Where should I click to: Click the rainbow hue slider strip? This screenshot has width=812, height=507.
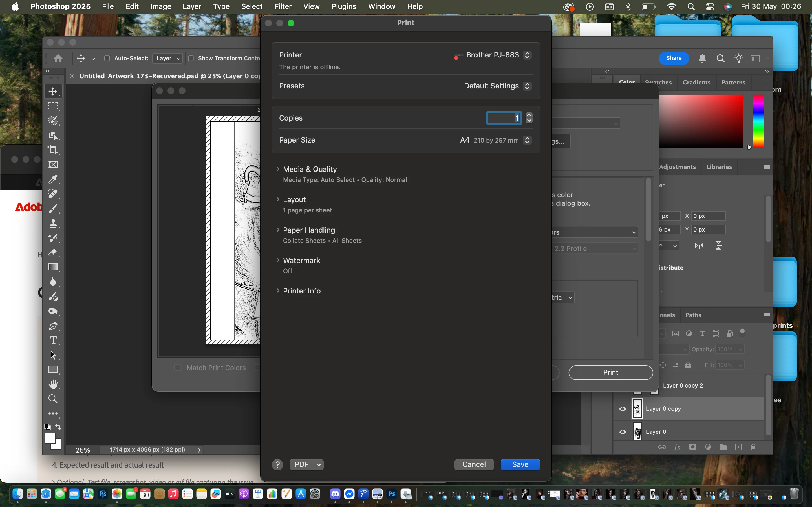click(x=758, y=121)
